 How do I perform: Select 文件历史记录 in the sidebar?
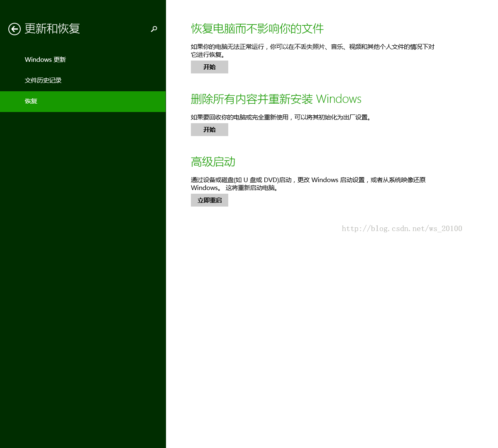(83, 80)
